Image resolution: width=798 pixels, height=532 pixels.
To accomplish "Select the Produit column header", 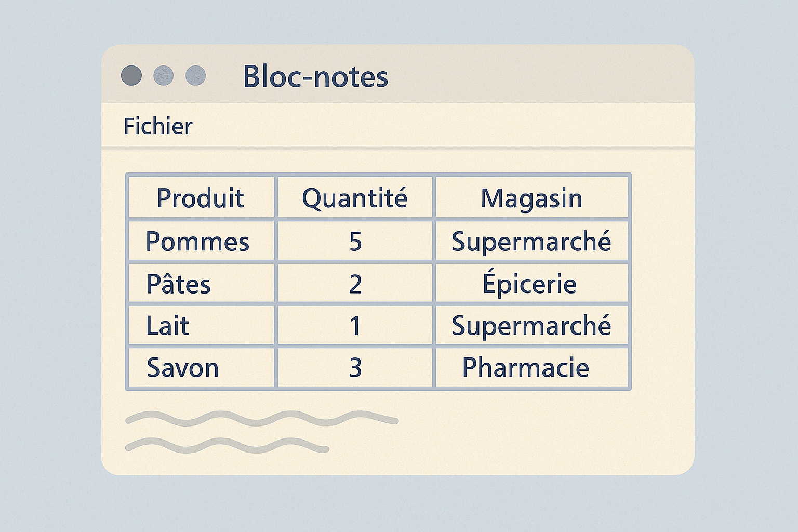I will click(201, 198).
